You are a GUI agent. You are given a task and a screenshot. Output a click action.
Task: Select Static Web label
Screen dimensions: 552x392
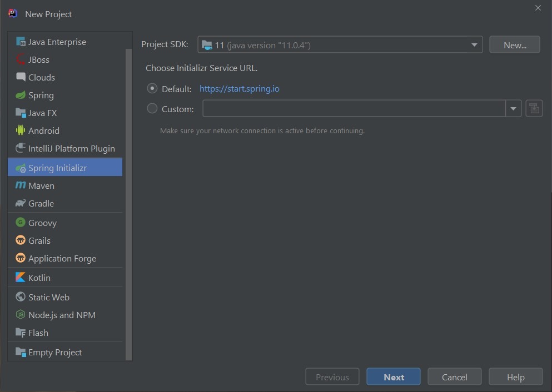49,297
